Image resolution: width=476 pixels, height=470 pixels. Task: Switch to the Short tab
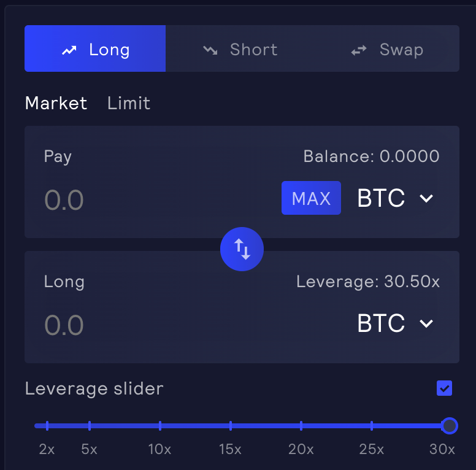coord(240,49)
